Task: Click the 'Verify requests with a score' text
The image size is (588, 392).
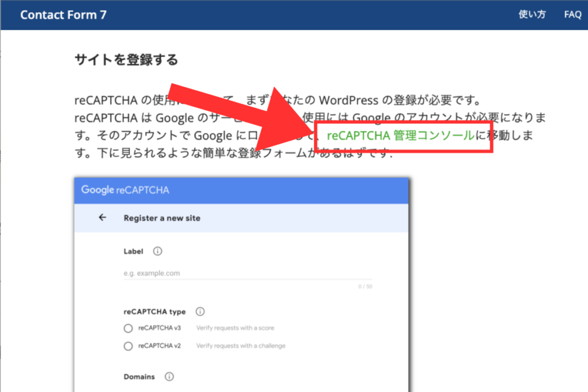Action: tap(235, 328)
